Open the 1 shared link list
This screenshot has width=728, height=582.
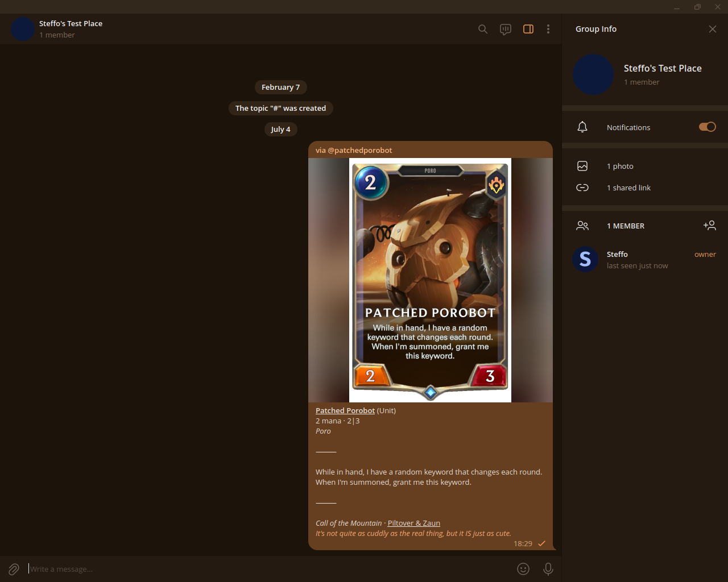pos(645,188)
